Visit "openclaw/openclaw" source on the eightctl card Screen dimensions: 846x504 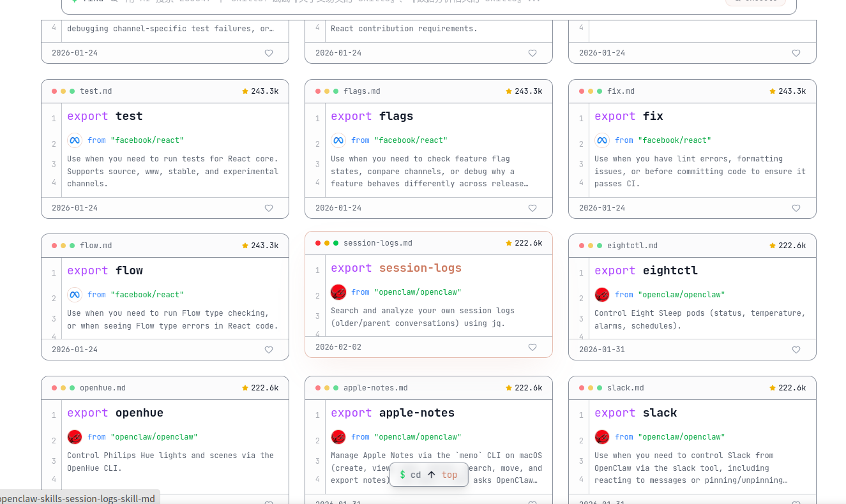681,295
